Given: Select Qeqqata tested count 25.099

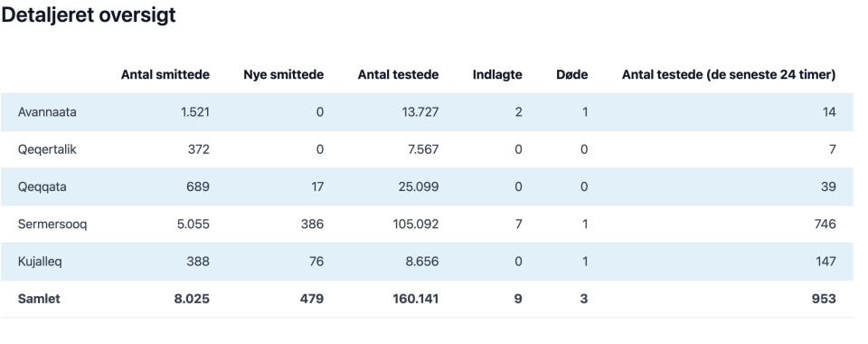Looking at the screenshot, I should (x=419, y=187).
